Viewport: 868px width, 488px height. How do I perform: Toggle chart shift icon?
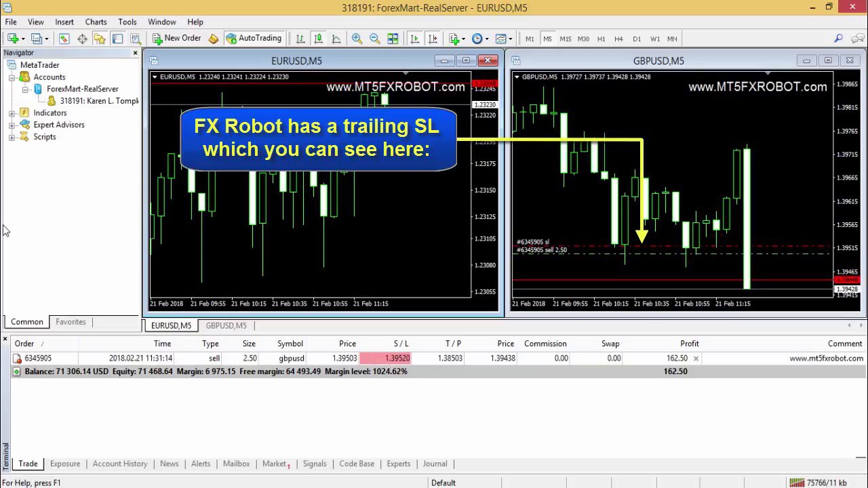point(433,39)
